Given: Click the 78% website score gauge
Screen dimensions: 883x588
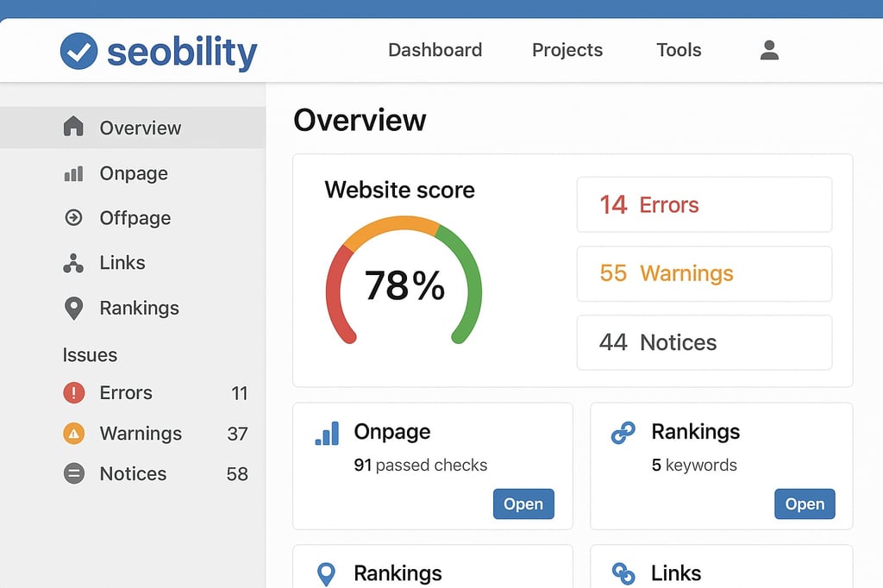Looking at the screenshot, I should click(x=404, y=280).
